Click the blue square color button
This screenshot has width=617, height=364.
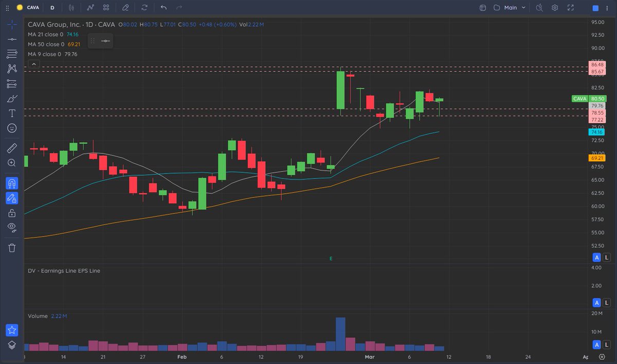coord(595,8)
